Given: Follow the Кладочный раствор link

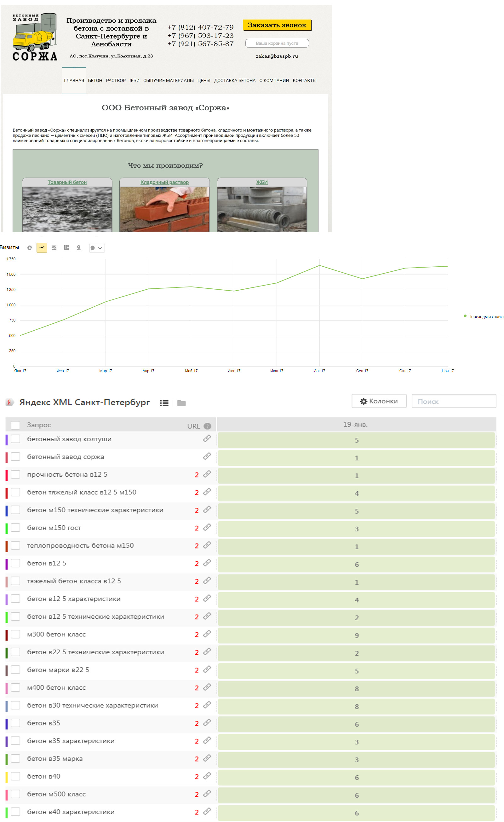Looking at the screenshot, I should [x=164, y=182].
